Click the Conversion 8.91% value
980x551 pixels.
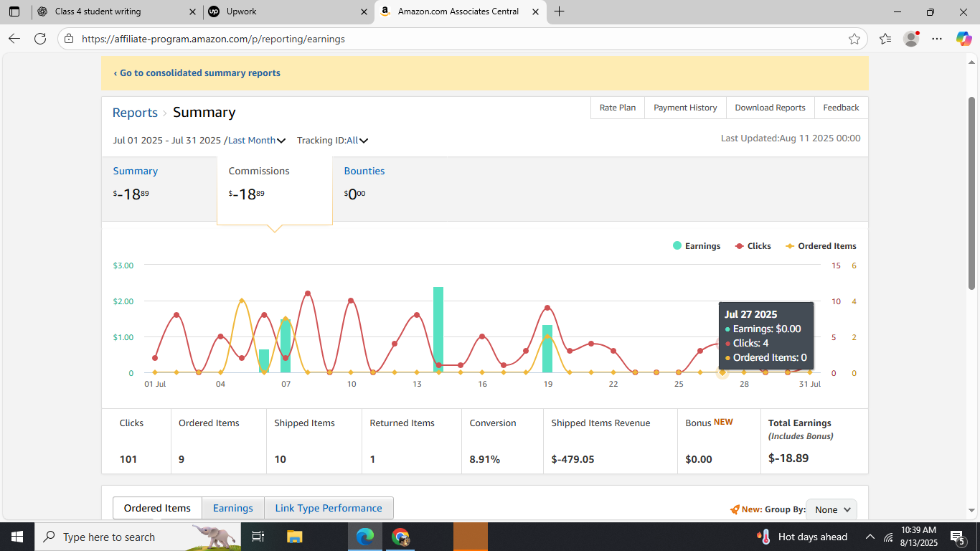(485, 459)
